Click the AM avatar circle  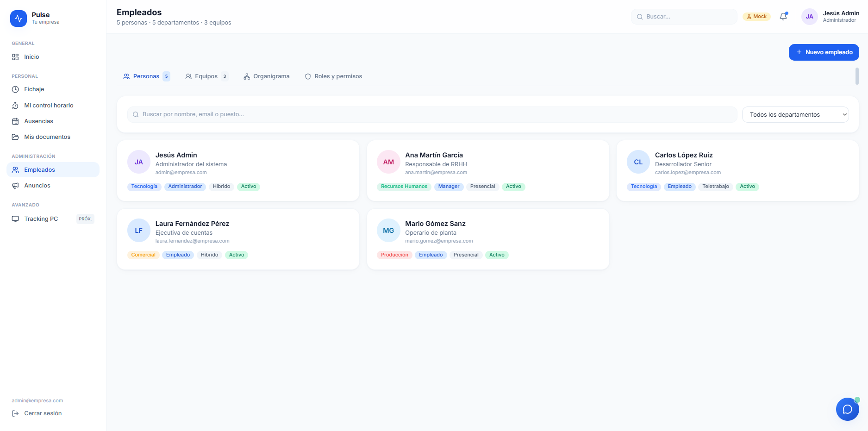388,162
